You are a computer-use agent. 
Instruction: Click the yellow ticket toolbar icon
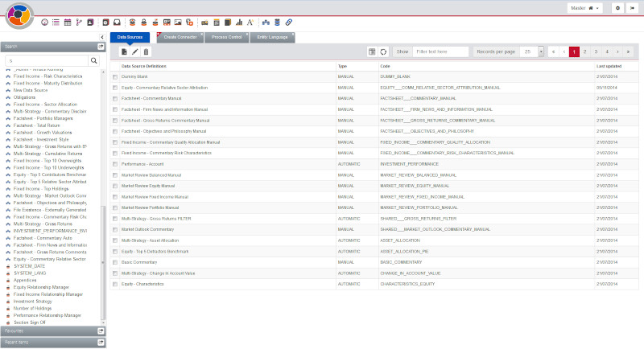click(204, 23)
